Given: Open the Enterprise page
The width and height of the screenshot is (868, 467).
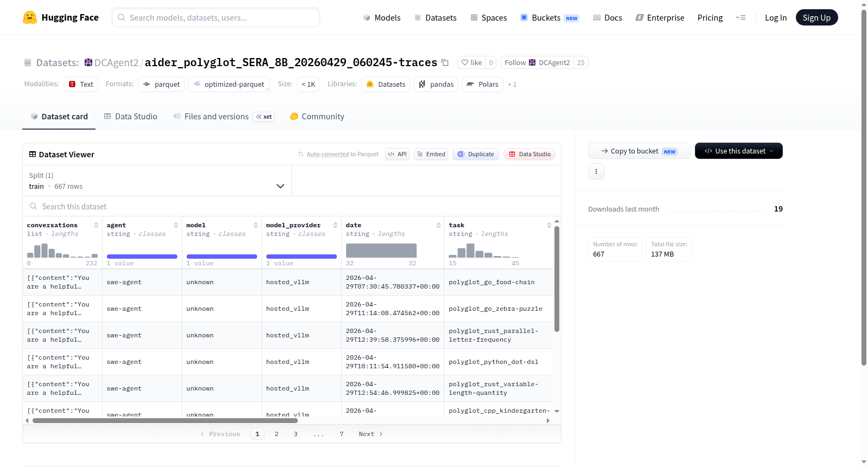Looking at the screenshot, I should (x=660, y=17).
